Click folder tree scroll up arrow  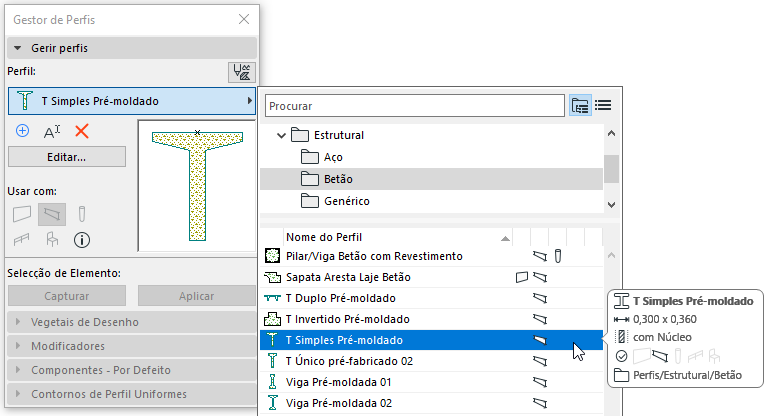pos(611,133)
